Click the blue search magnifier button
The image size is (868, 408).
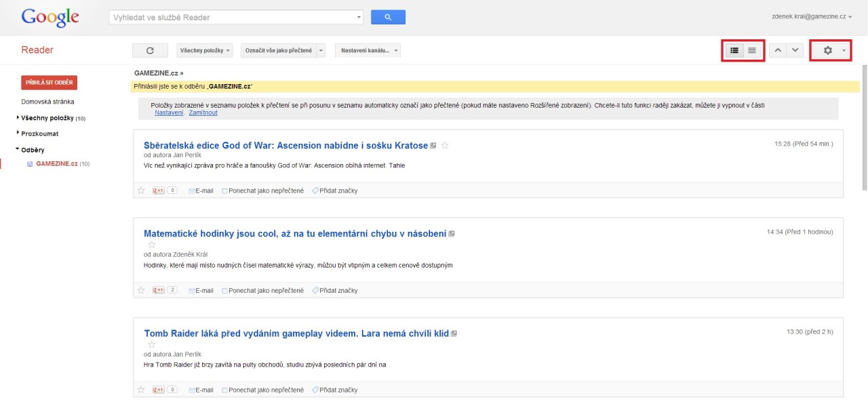pyautogui.click(x=388, y=17)
